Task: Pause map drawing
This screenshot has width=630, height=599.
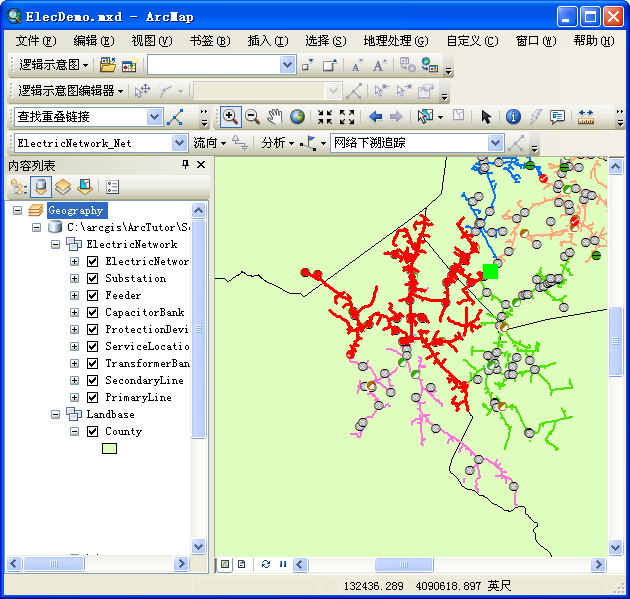Action: tap(282, 565)
